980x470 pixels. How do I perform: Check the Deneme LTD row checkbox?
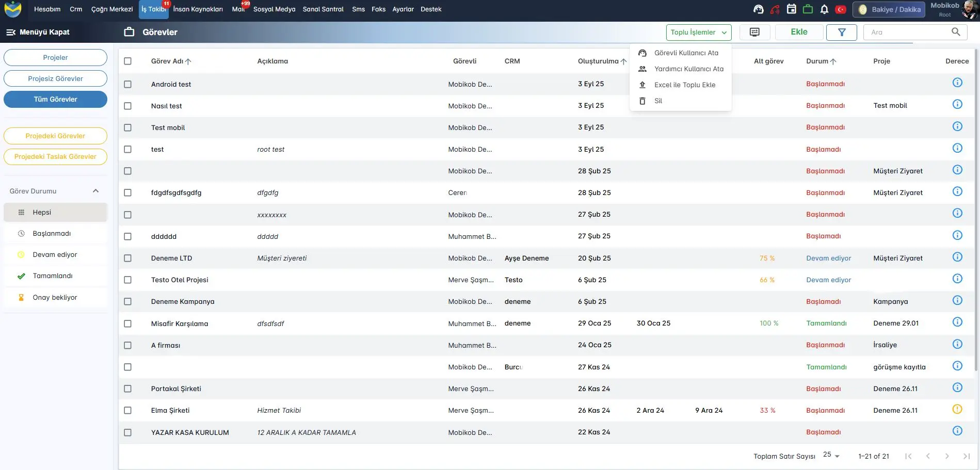point(128,258)
